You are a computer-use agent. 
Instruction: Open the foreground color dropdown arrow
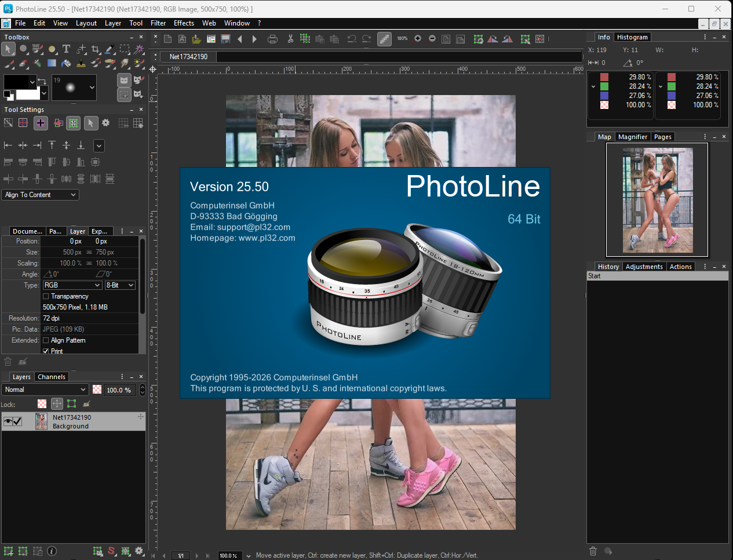tap(32, 82)
